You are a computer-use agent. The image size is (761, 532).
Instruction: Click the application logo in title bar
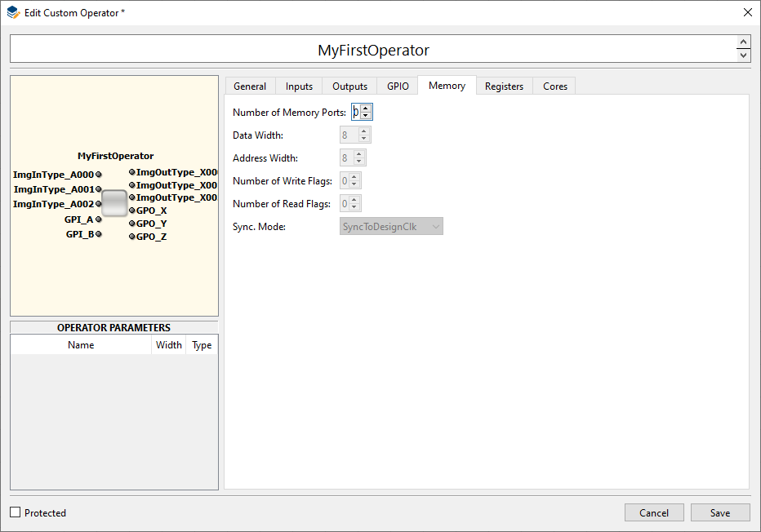(13, 12)
